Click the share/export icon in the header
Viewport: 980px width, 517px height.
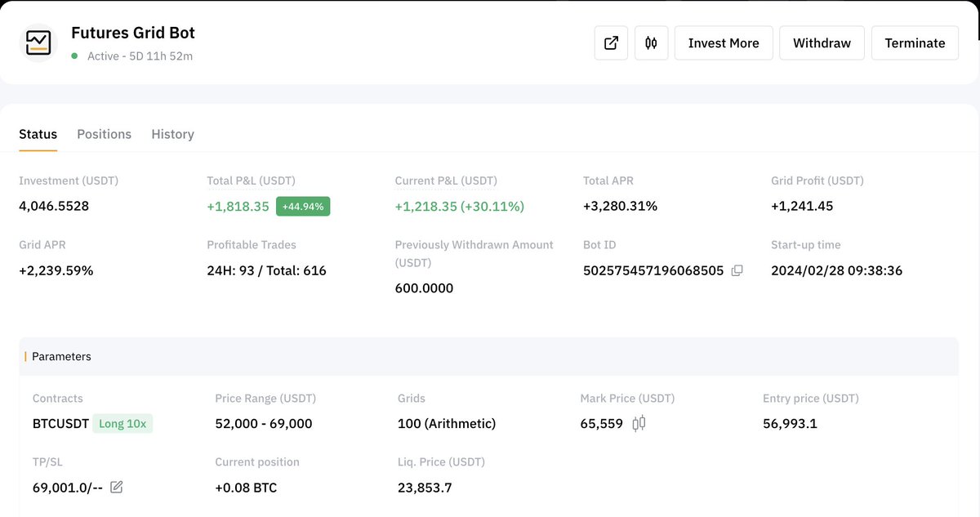point(611,42)
